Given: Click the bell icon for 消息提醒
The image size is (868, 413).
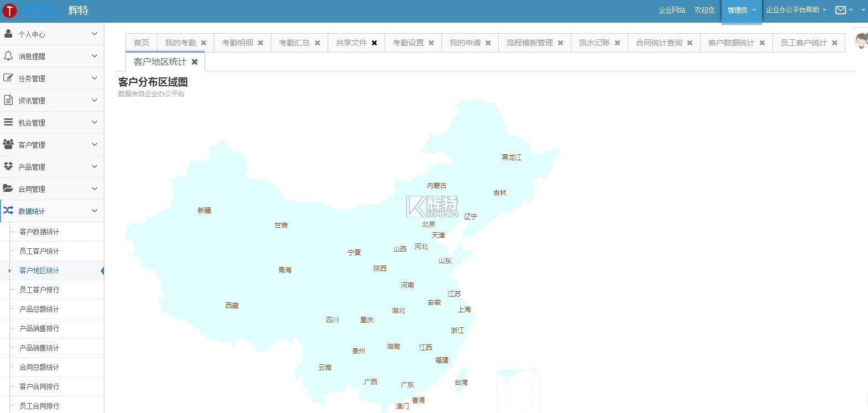Looking at the screenshot, I should (8, 56).
